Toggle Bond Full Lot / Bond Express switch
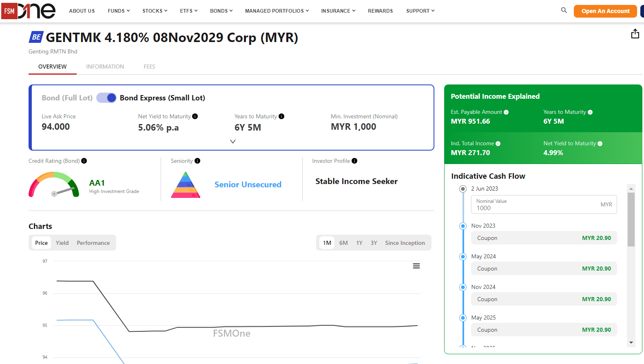The width and height of the screenshot is (644, 364). click(106, 98)
